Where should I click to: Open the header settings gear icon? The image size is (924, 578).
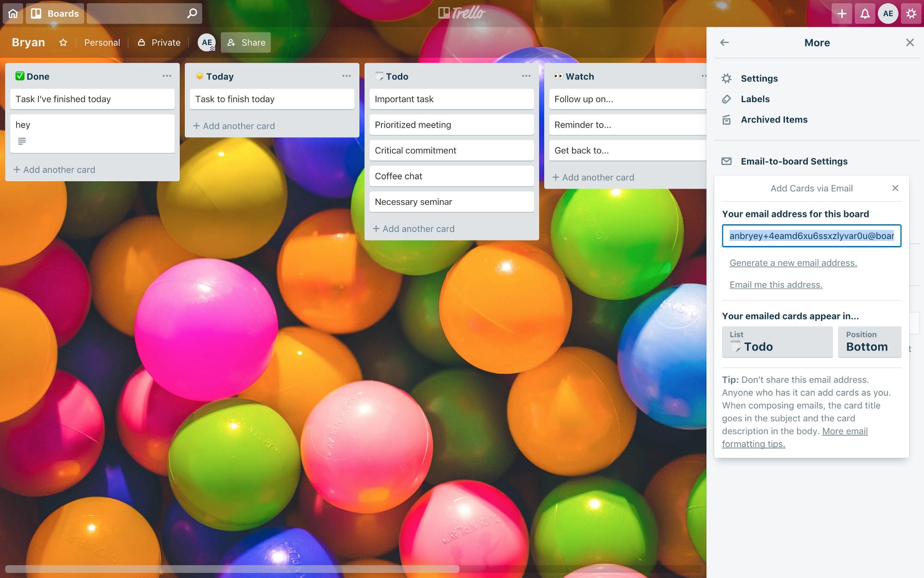point(911,13)
